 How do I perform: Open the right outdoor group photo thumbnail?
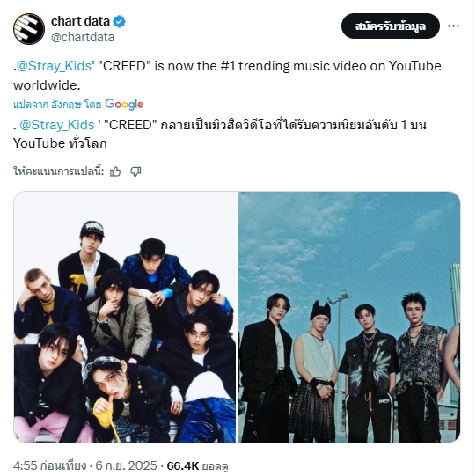click(349, 317)
